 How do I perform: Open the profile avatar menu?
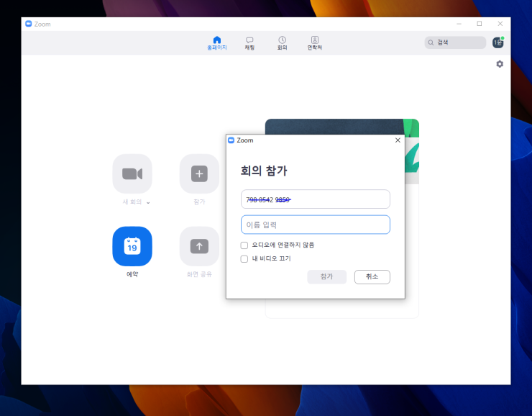(x=497, y=42)
